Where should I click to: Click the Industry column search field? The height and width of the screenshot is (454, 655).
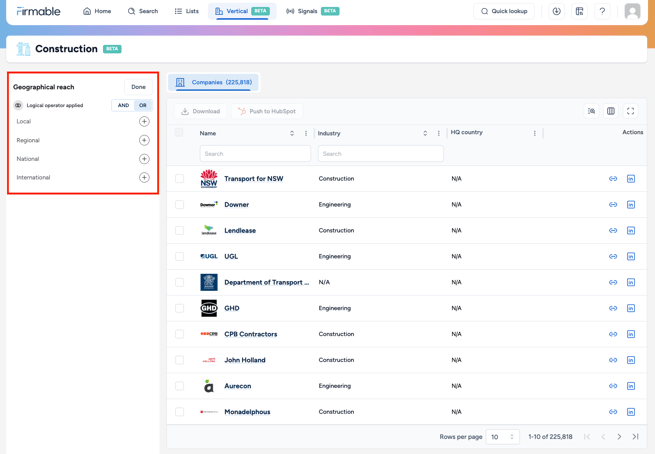click(x=381, y=154)
